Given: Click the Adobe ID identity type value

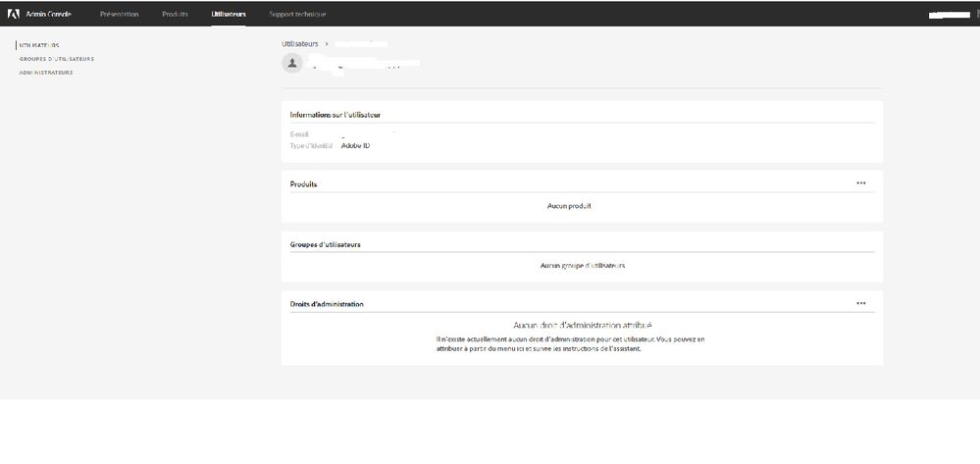Looking at the screenshot, I should (355, 145).
